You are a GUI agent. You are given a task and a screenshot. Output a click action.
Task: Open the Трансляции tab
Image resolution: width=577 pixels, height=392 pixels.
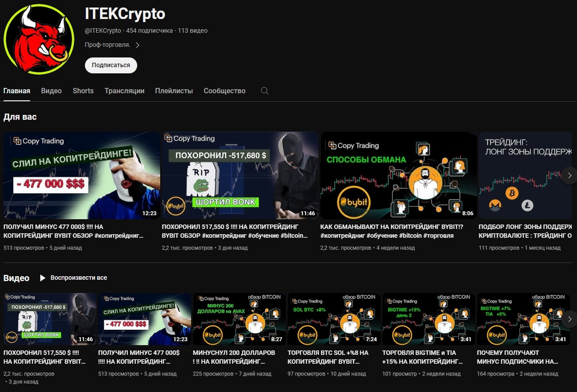point(124,91)
